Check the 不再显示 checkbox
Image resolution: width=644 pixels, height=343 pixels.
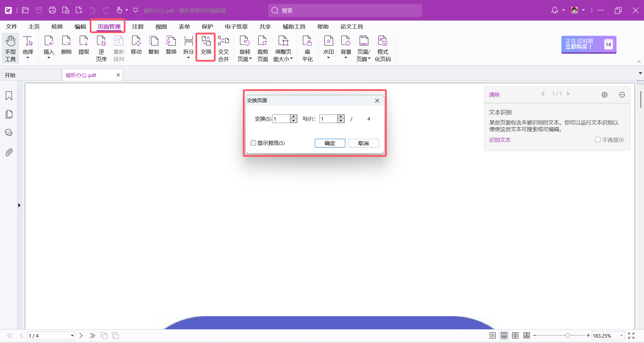tap(598, 140)
